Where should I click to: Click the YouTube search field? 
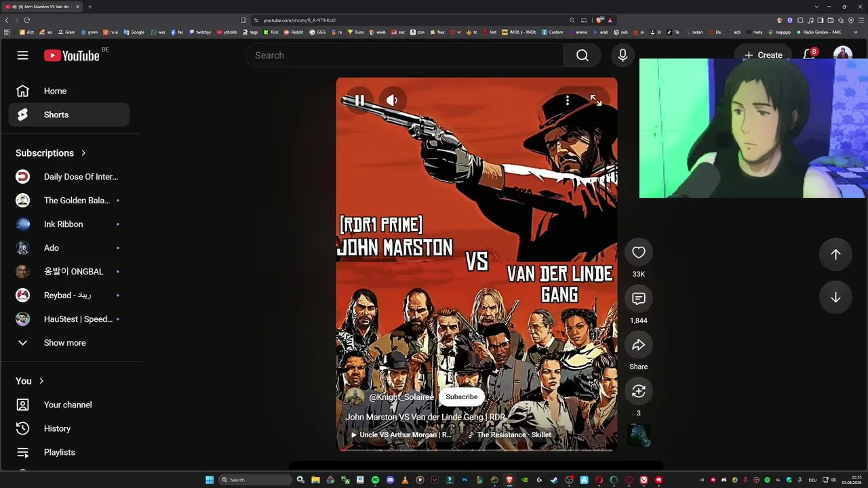(x=404, y=56)
